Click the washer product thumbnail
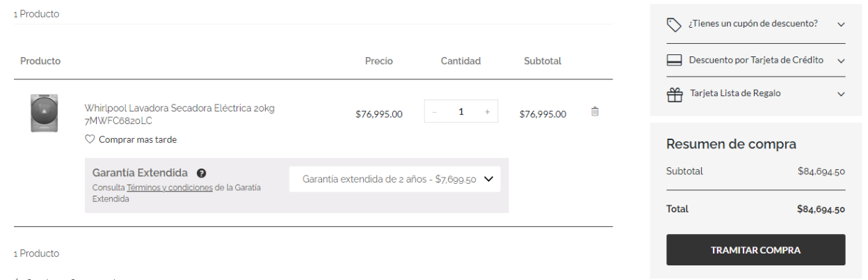 pyautogui.click(x=44, y=113)
